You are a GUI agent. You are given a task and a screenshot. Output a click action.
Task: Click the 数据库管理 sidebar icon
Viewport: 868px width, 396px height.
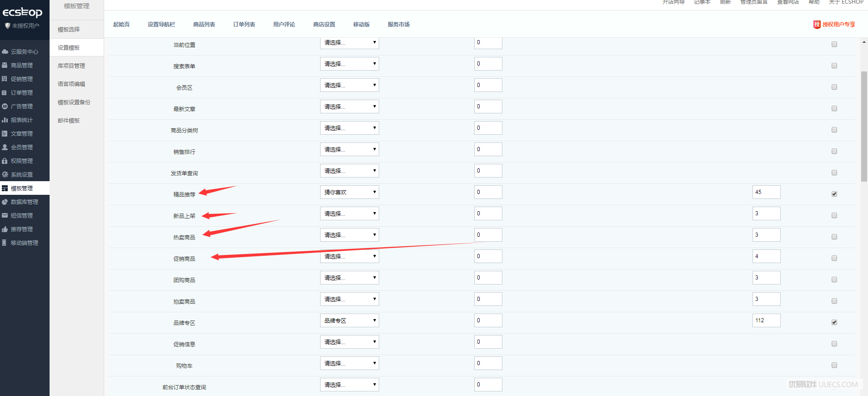coord(5,202)
